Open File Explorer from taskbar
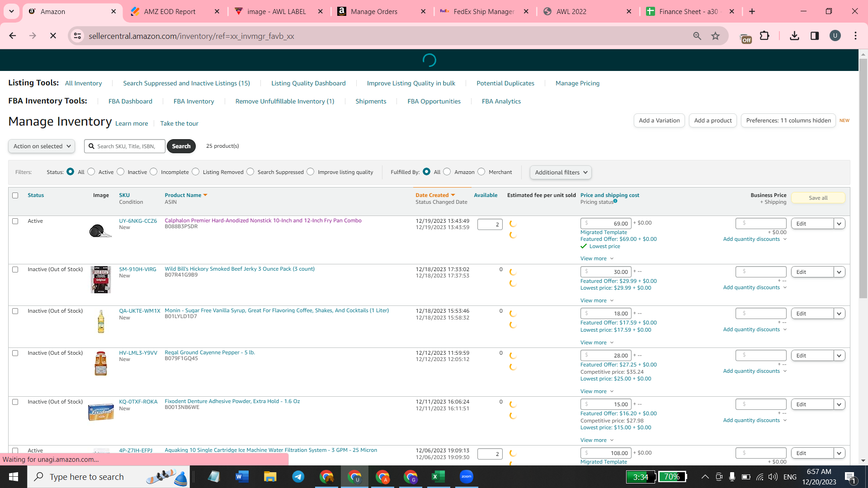 point(270,477)
